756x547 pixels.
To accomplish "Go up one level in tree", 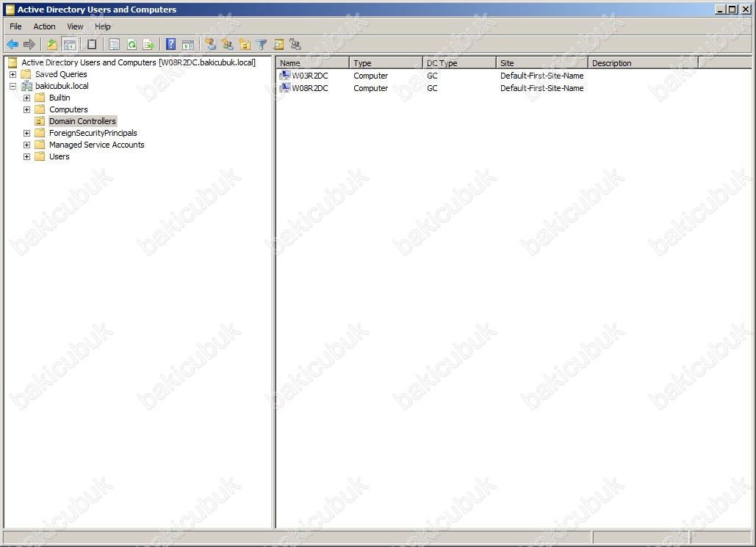I will click(x=52, y=45).
